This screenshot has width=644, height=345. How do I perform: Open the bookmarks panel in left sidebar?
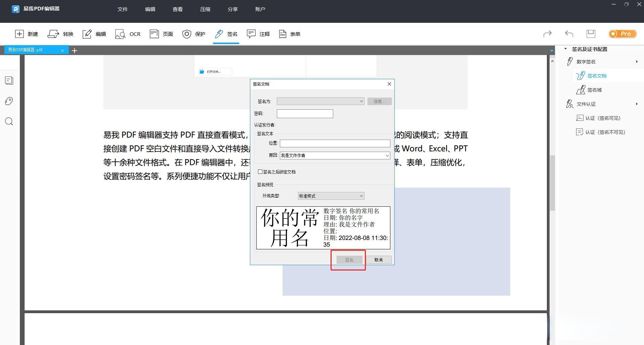(x=9, y=81)
